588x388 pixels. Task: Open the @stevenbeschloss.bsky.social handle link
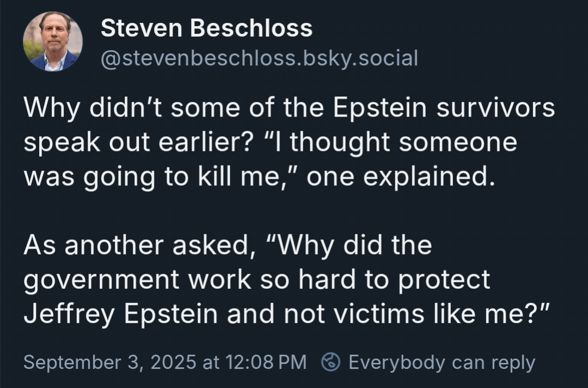[x=259, y=58]
